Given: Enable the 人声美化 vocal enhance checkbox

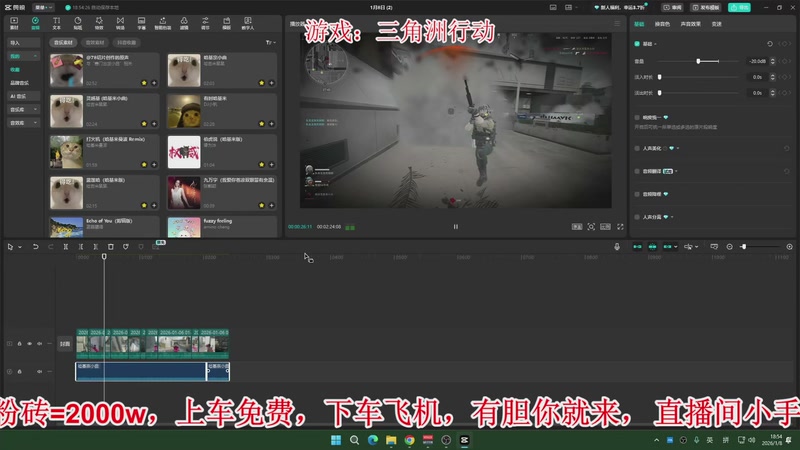Looking at the screenshot, I should [637, 148].
